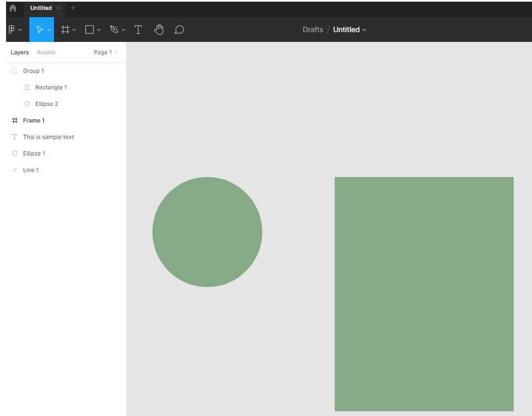Screen dimensions: 532x416
Task: Open a new tab with plus button
Action: click(x=73, y=8)
